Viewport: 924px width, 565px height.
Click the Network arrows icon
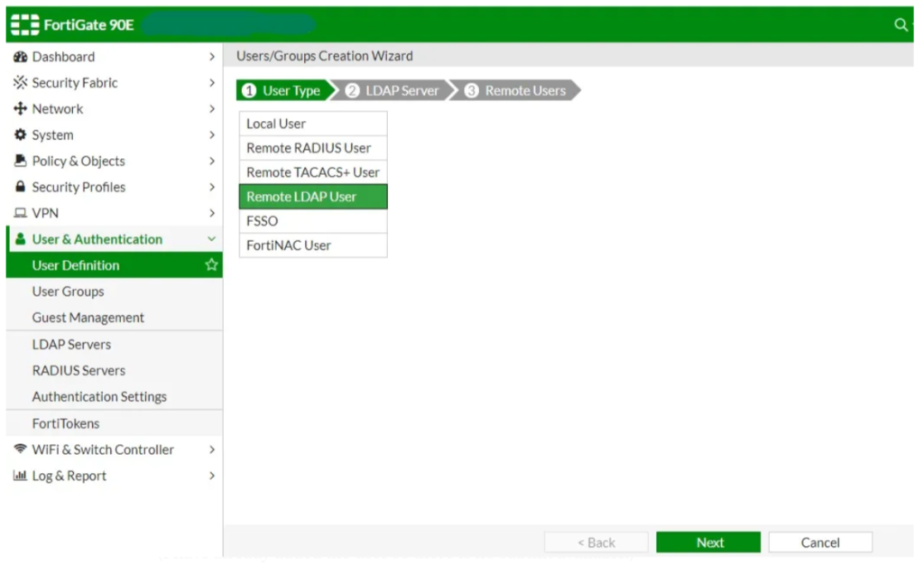pyautogui.click(x=20, y=108)
